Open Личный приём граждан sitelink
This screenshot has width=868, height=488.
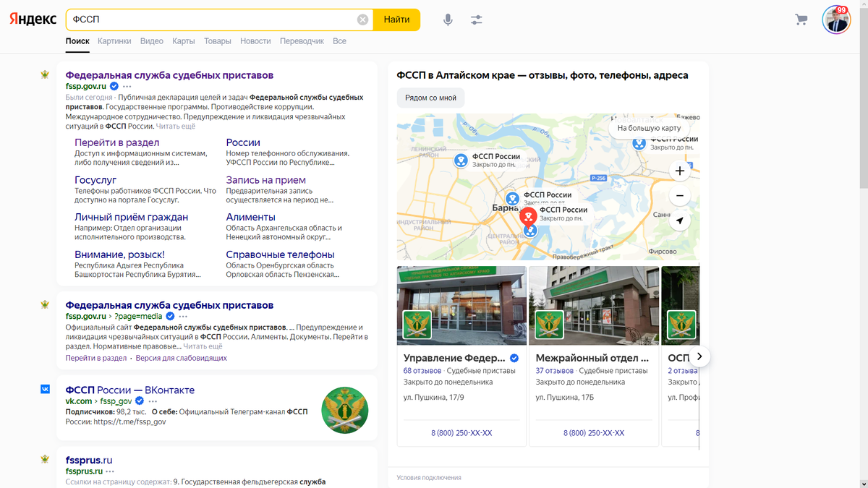[132, 217]
